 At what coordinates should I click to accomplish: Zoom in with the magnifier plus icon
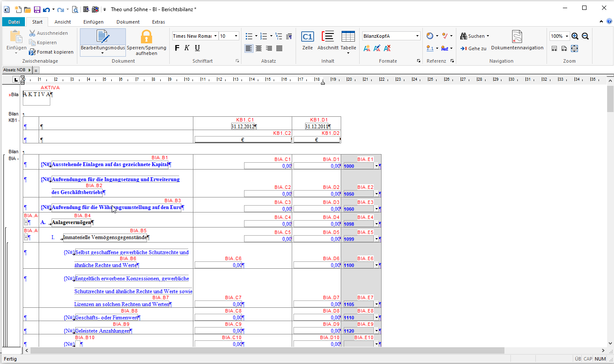click(575, 36)
